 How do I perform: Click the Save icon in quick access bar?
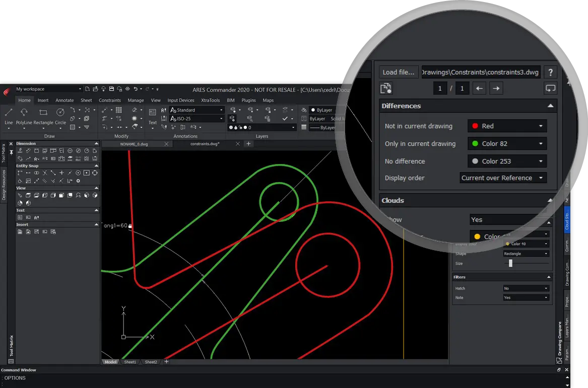[x=111, y=89]
